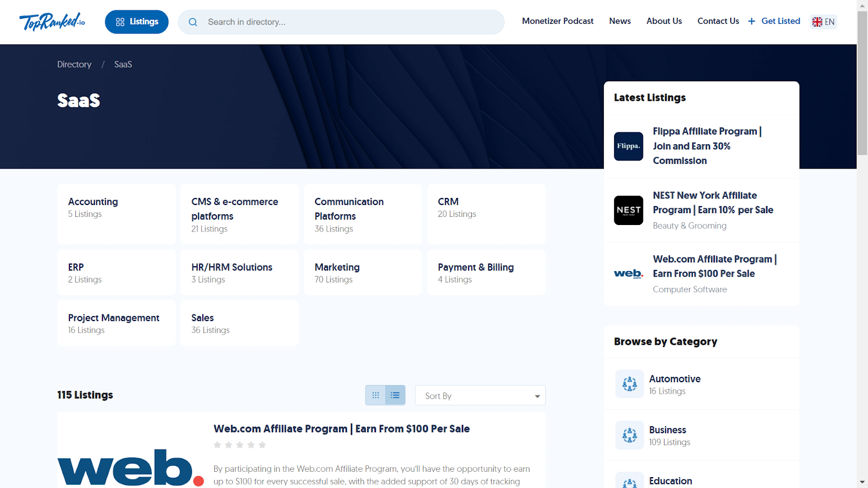Open Project Management category
The image size is (868, 488).
[x=117, y=323]
